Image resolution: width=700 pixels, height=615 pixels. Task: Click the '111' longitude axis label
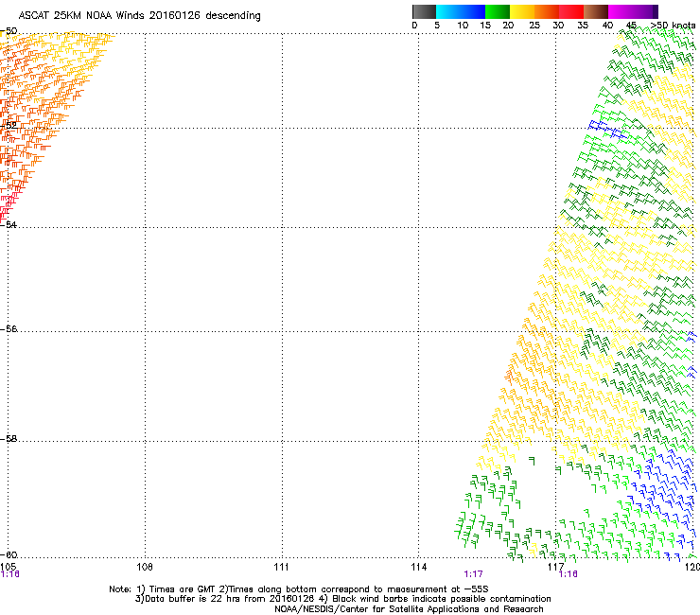tap(281, 567)
